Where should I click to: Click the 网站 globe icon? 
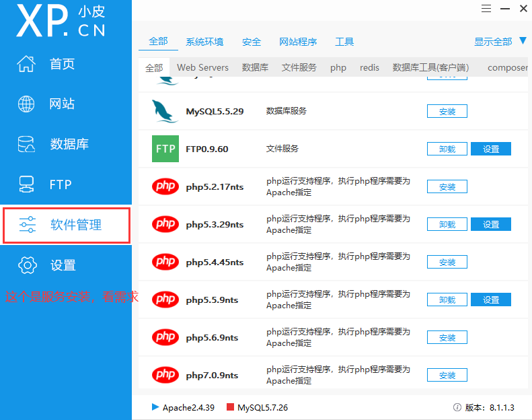[26, 104]
